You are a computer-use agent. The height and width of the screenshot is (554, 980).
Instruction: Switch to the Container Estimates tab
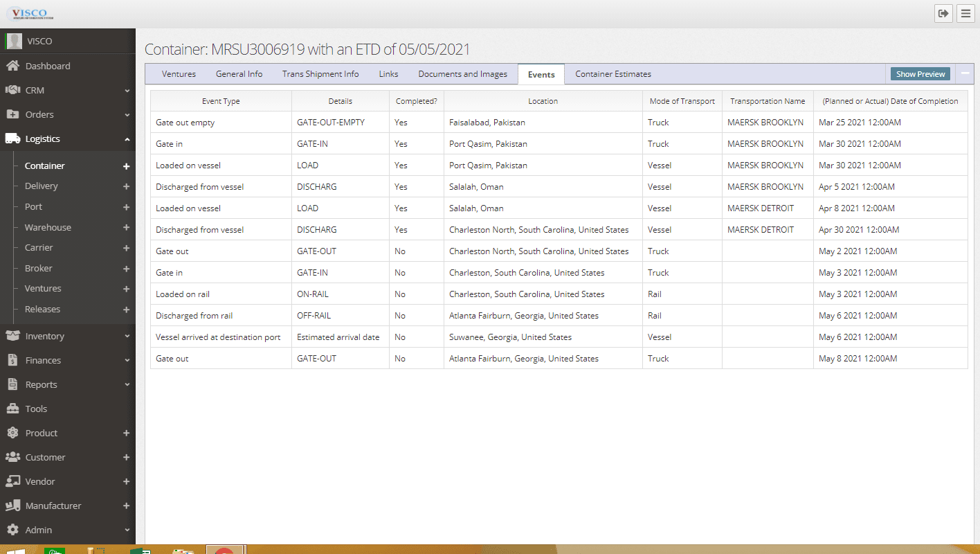click(x=612, y=74)
